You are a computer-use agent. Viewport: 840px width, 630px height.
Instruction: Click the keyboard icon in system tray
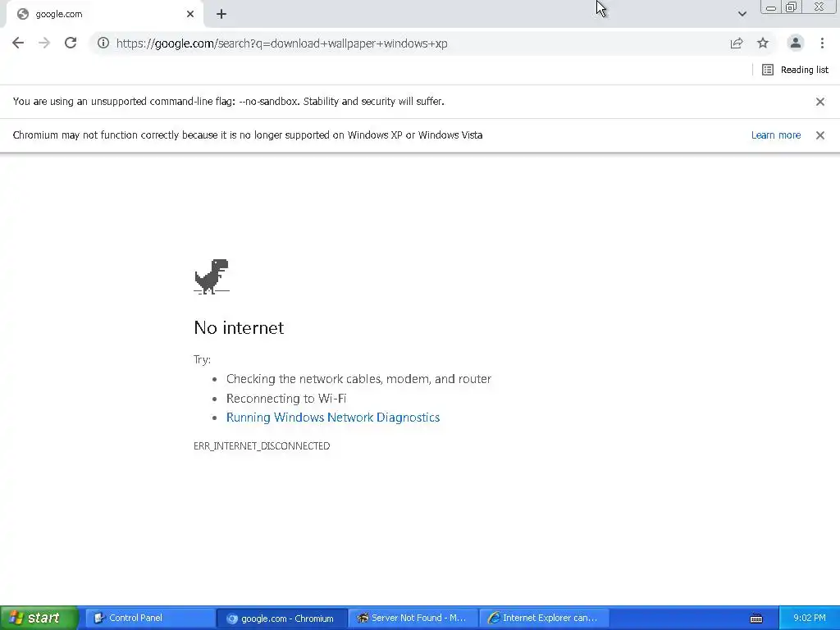coord(756,619)
